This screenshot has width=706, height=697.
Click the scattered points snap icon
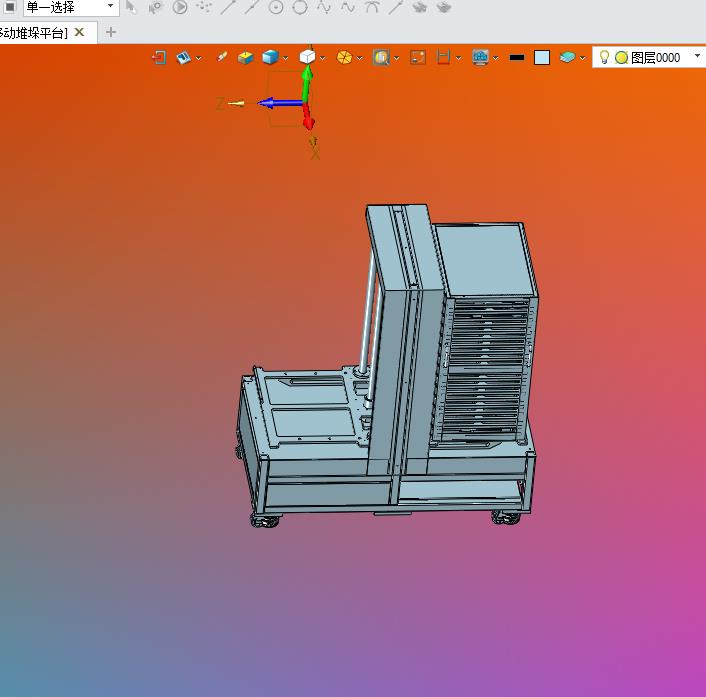(x=204, y=7)
